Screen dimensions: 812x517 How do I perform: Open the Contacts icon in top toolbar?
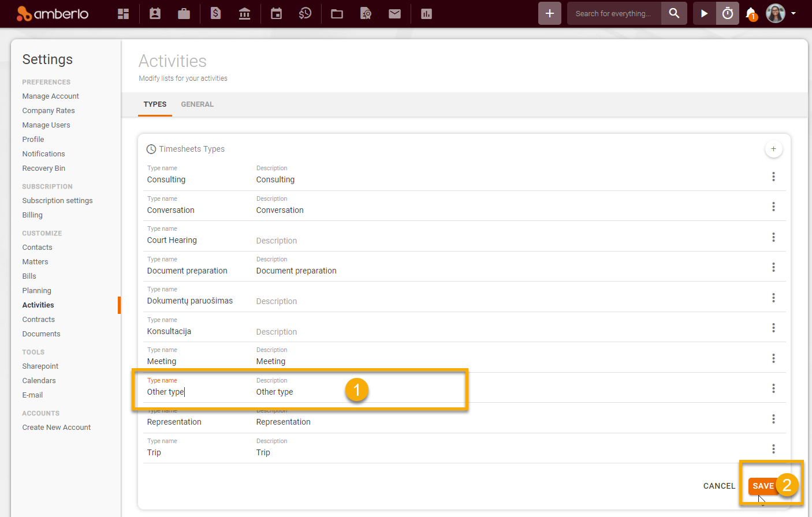point(155,13)
